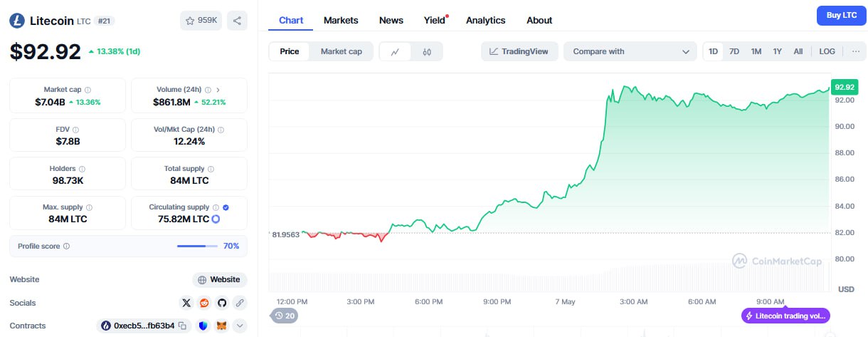
Task: Click the circulating supply verified badge
Action: pyautogui.click(x=226, y=207)
